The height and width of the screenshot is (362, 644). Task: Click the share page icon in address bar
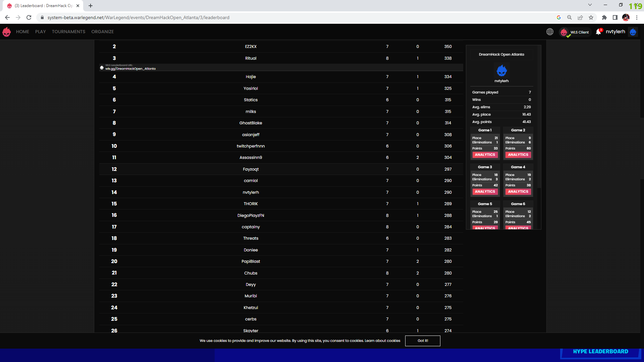click(x=580, y=17)
